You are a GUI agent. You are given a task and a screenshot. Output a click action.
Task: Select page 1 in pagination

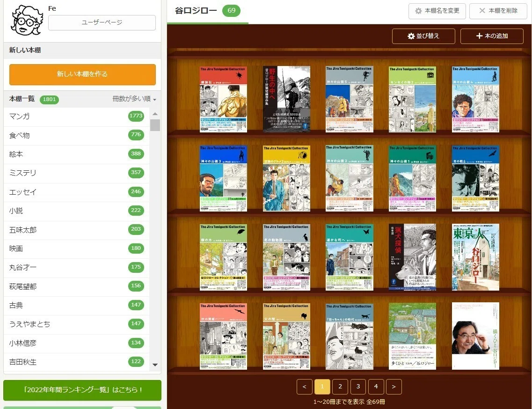tap(322, 387)
